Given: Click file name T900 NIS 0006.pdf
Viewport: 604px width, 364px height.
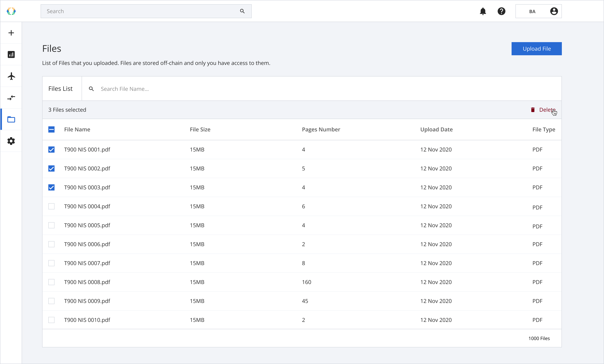Looking at the screenshot, I should (87, 244).
